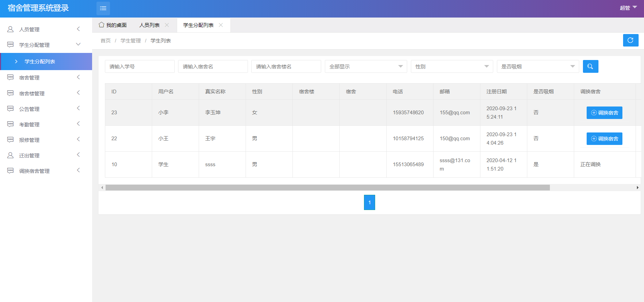Select the 学生分配列表 tab
This screenshot has height=302, width=644.
click(x=198, y=25)
